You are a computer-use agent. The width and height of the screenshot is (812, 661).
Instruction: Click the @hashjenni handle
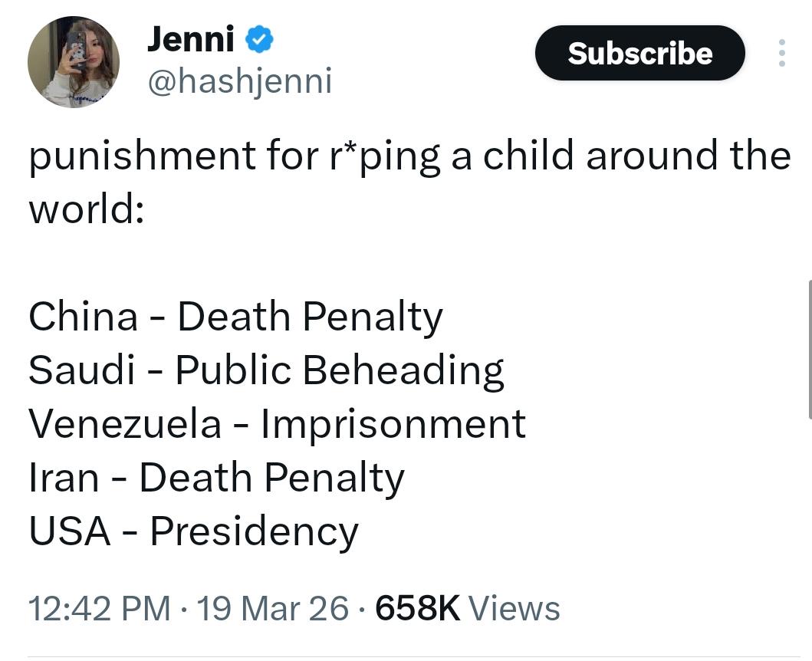239,81
